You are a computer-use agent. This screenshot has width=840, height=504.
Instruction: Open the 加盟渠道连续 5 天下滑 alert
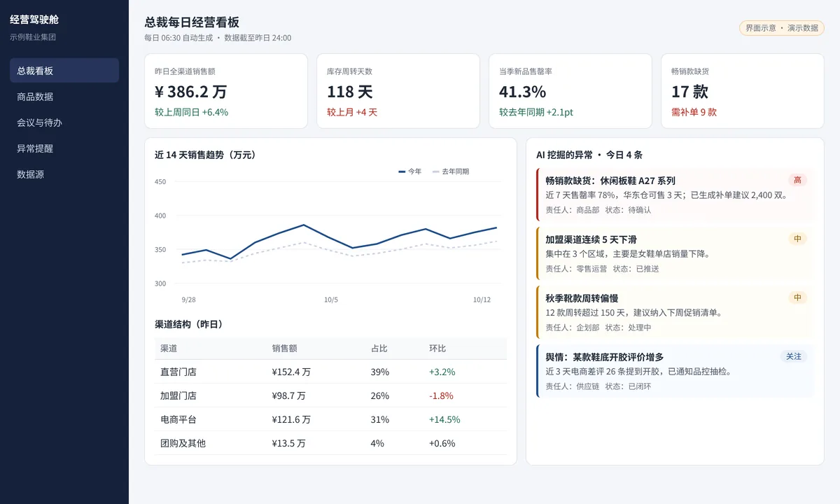tap(675, 253)
